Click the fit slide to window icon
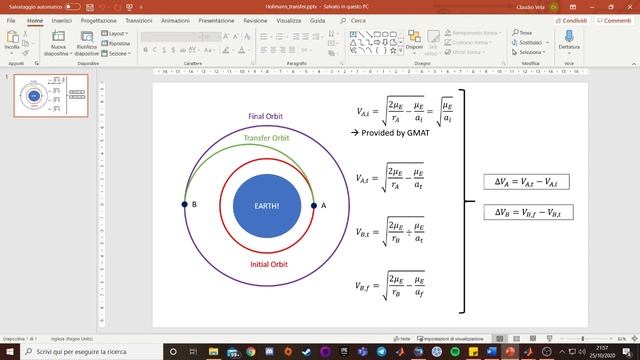This screenshot has height=360, width=640. pos(634,339)
